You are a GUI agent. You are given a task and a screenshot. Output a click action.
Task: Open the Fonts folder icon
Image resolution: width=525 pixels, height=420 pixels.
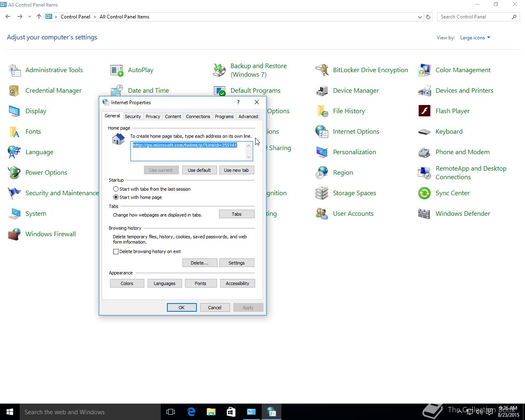(14, 132)
